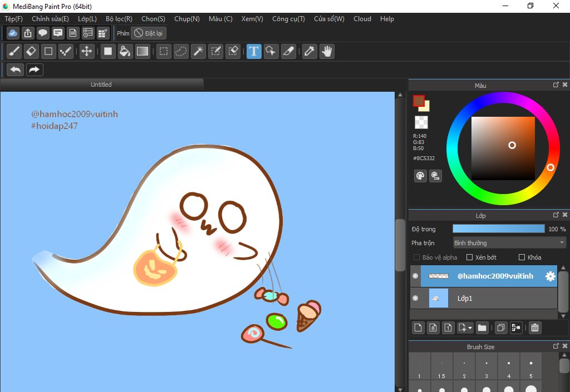Open the Lớp(L) menu
Screen dimensions: 570x392
pyautogui.click(x=87, y=19)
